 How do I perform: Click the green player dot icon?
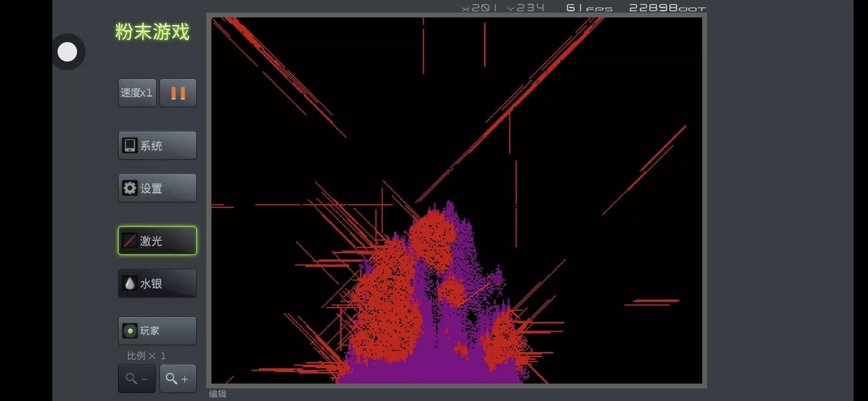tap(130, 331)
